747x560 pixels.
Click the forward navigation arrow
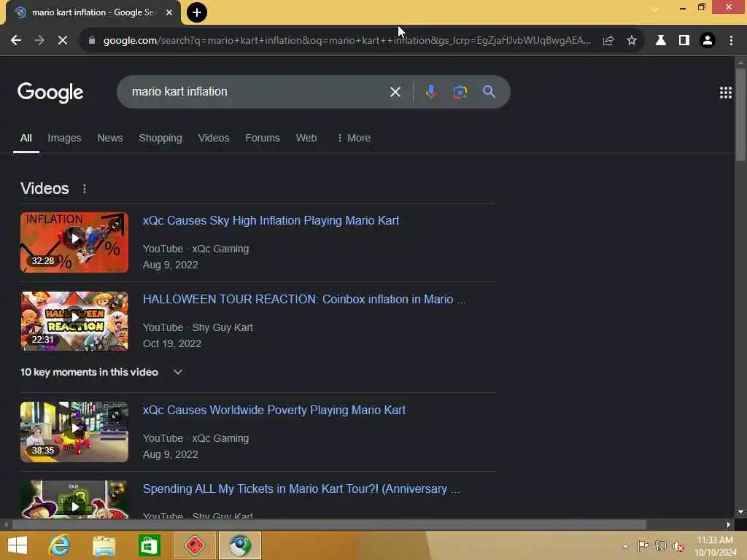click(39, 41)
